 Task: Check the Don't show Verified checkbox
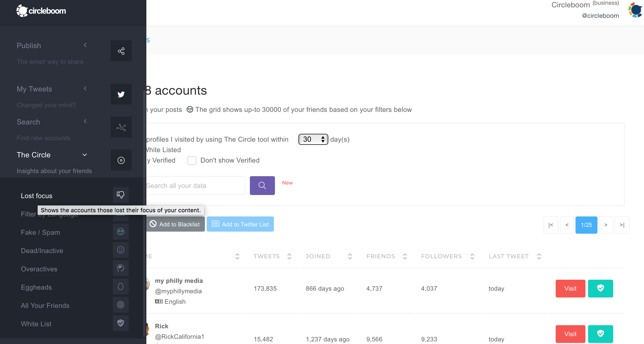tap(192, 160)
